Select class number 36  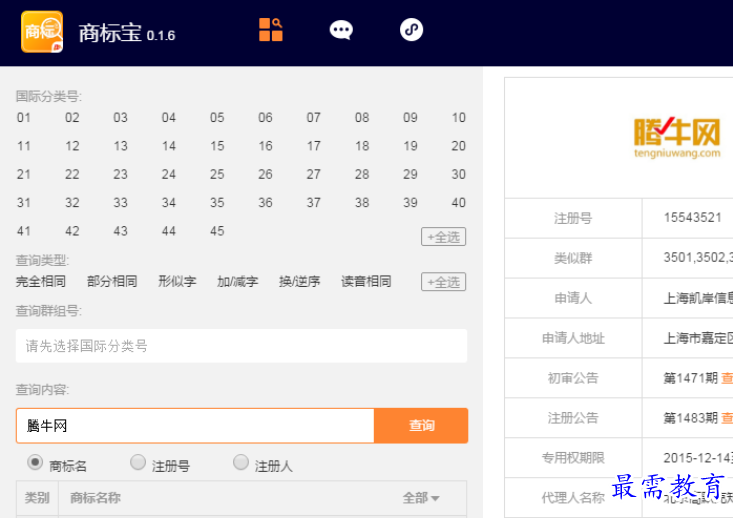coord(266,202)
